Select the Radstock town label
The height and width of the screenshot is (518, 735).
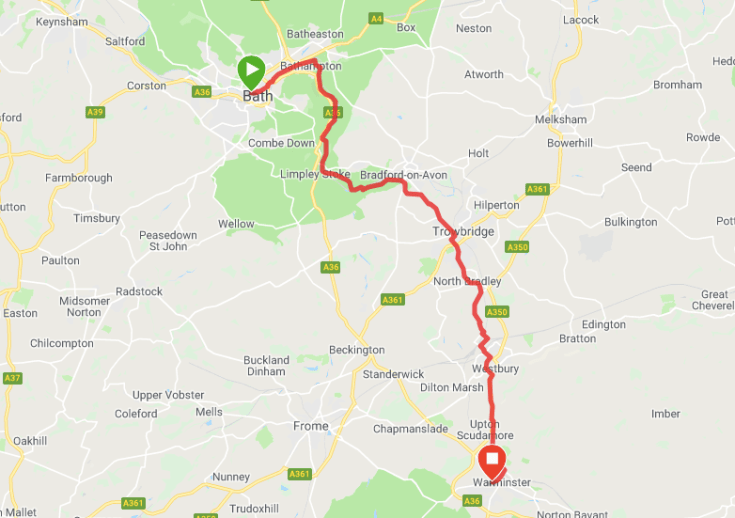point(139,292)
